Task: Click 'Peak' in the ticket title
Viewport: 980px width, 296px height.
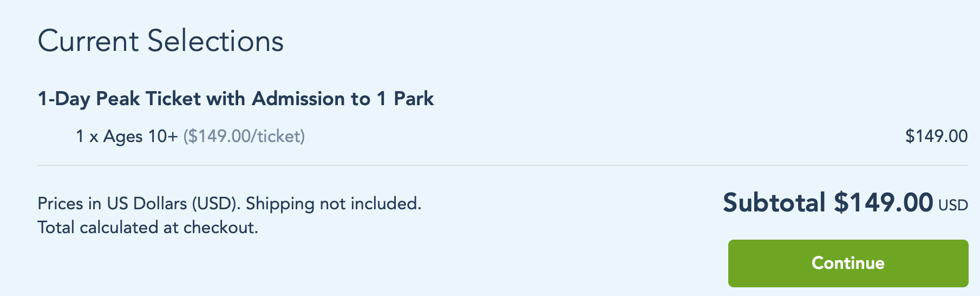Action: point(117,99)
